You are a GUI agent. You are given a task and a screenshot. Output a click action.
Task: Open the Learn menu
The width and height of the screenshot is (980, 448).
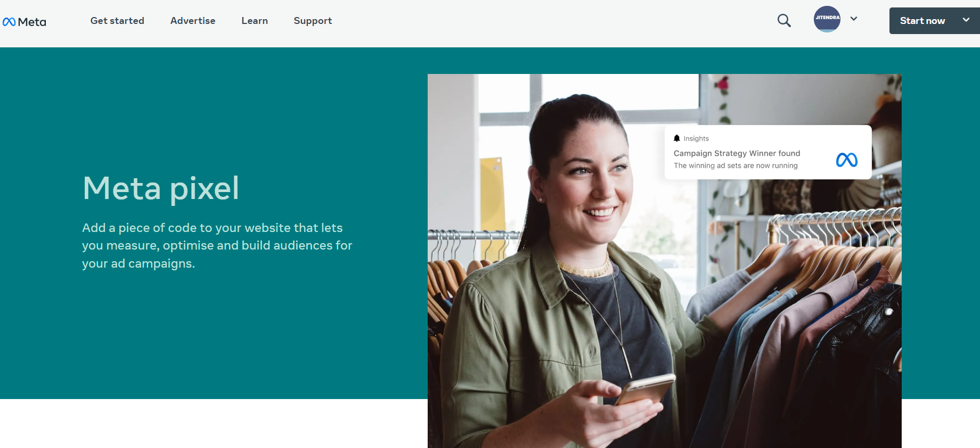(255, 21)
